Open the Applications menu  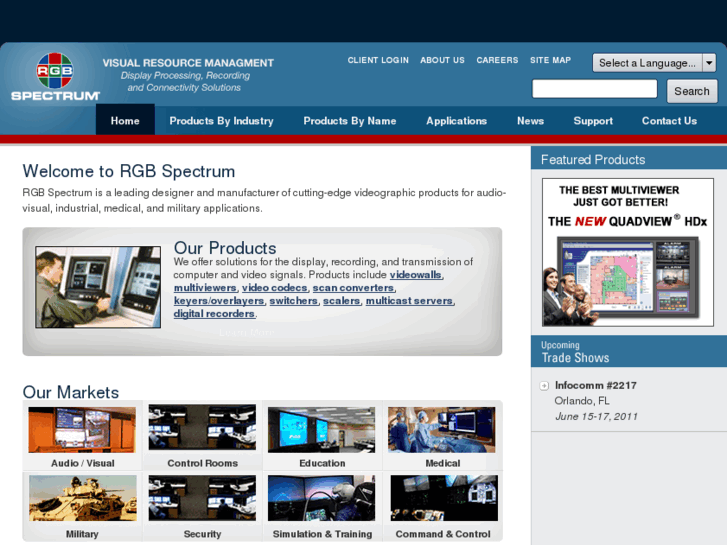pyautogui.click(x=456, y=121)
